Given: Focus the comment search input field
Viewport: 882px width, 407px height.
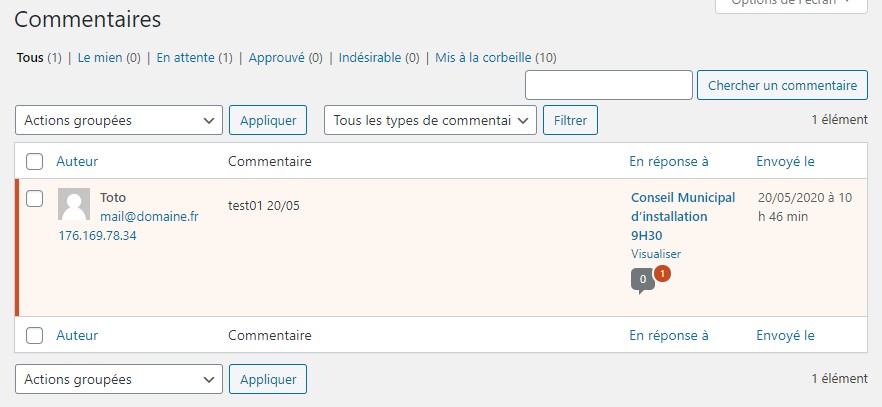Looking at the screenshot, I should tap(608, 86).
